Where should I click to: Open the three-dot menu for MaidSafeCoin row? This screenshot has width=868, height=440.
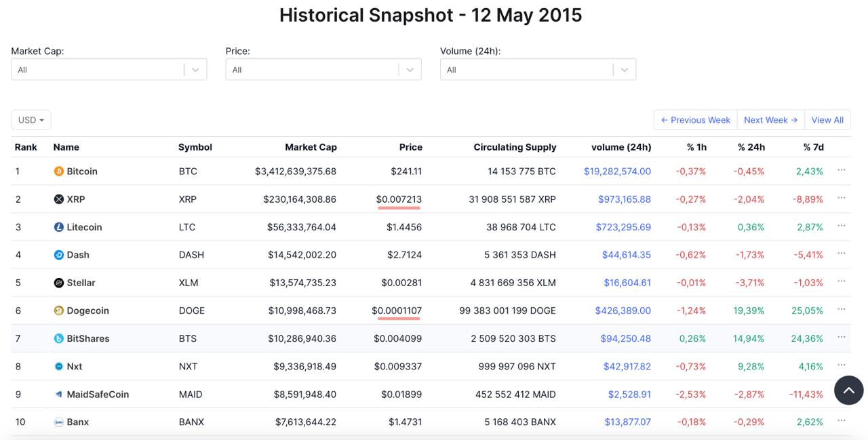pos(842,393)
